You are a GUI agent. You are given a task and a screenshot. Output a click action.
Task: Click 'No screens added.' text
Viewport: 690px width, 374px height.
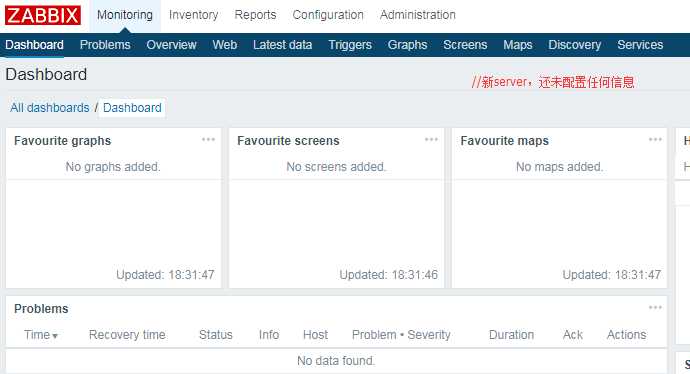click(x=336, y=167)
